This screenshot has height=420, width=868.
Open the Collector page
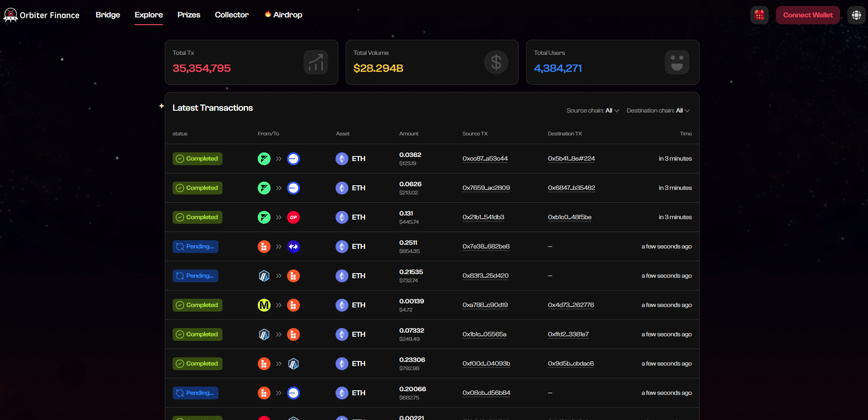232,15
